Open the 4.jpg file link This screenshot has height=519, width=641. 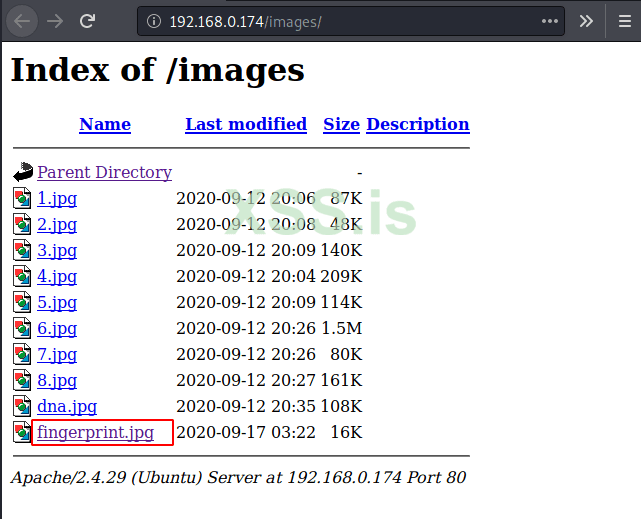point(57,277)
